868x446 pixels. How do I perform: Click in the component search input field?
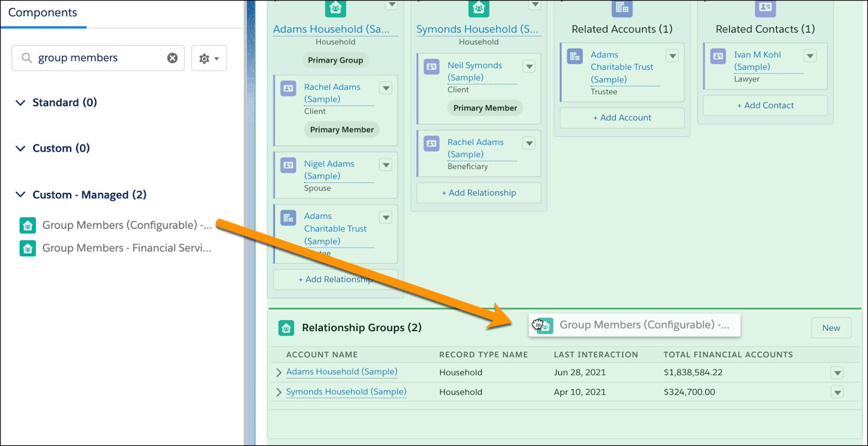pos(98,58)
